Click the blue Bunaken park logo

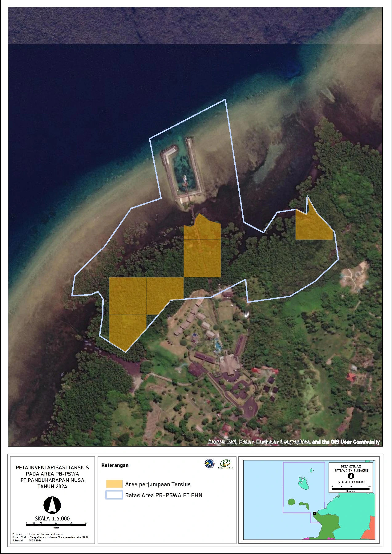tap(209, 464)
